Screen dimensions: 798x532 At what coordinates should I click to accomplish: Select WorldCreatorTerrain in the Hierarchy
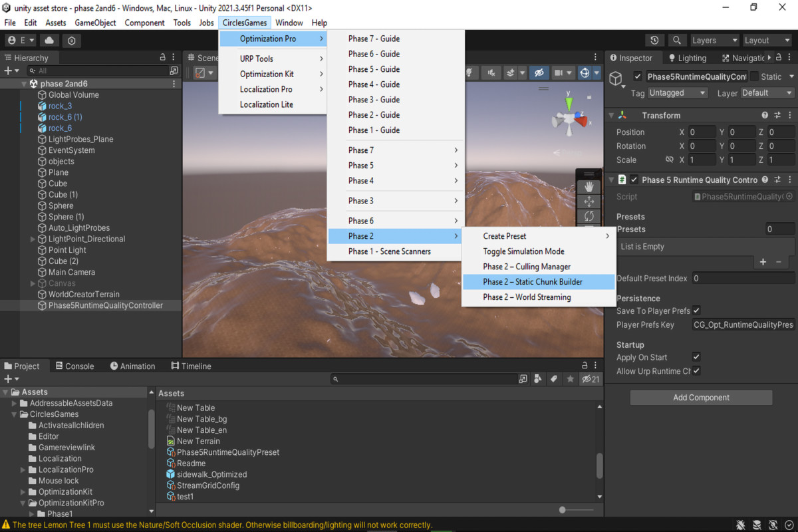click(x=84, y=295)
